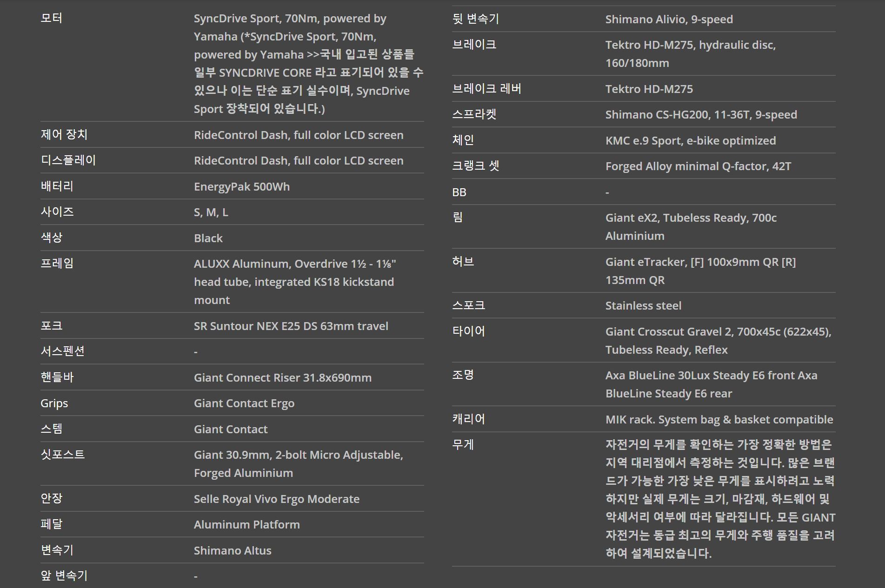Select the ALUXX Aluminum frame description
This screenshot has height=588, width=885.
point(295,282)
